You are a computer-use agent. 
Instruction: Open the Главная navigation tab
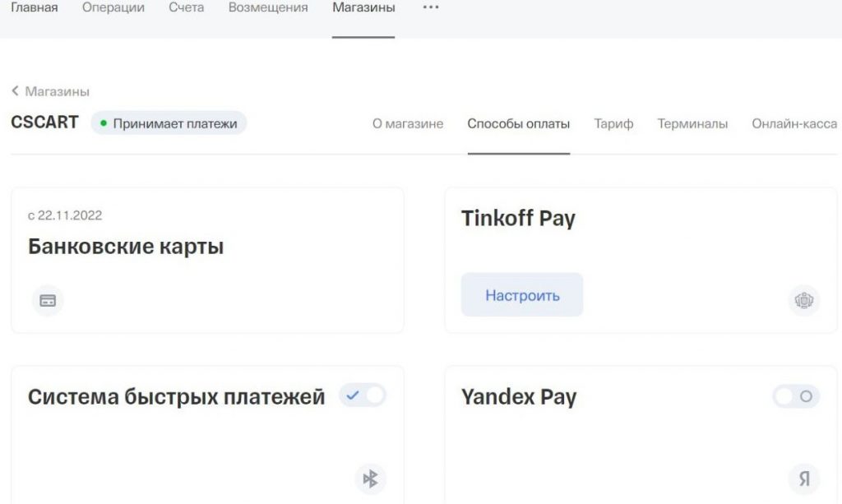coord(35,8)
